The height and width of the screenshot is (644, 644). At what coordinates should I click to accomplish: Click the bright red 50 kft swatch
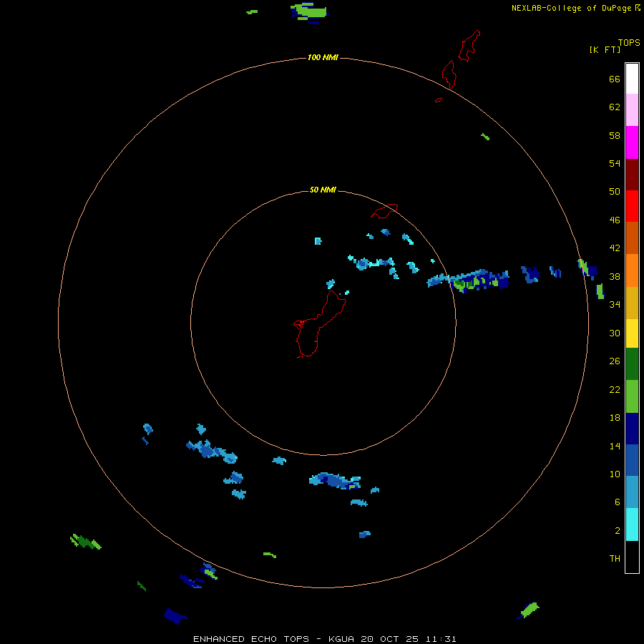(x=632, y=206)
